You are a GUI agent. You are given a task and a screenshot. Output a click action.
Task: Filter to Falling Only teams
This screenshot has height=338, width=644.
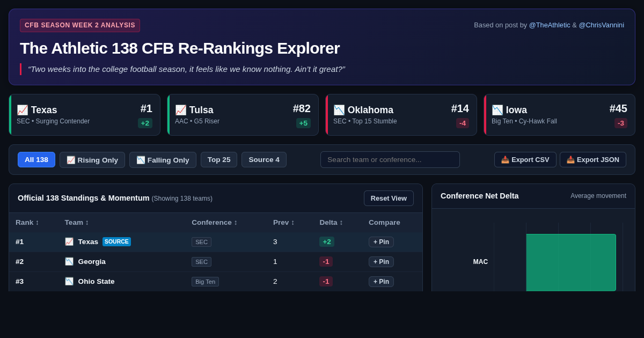(163, 160)
